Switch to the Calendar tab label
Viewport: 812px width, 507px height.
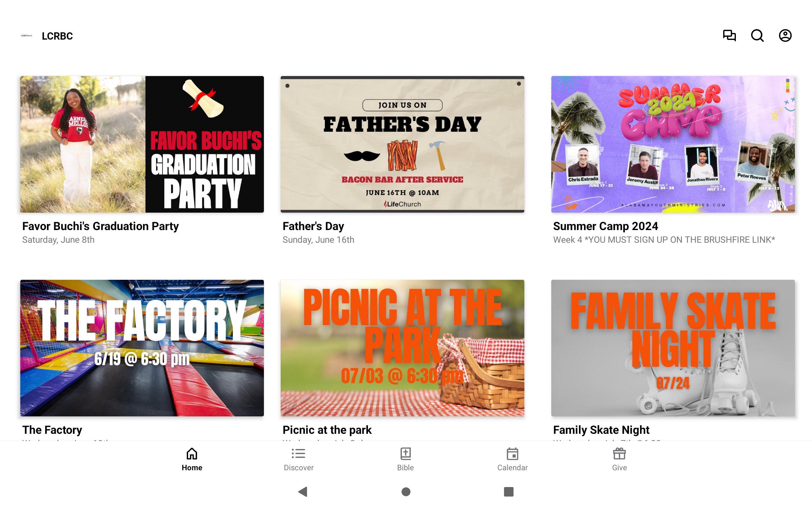pyautogui.click(x=512, y=467)
